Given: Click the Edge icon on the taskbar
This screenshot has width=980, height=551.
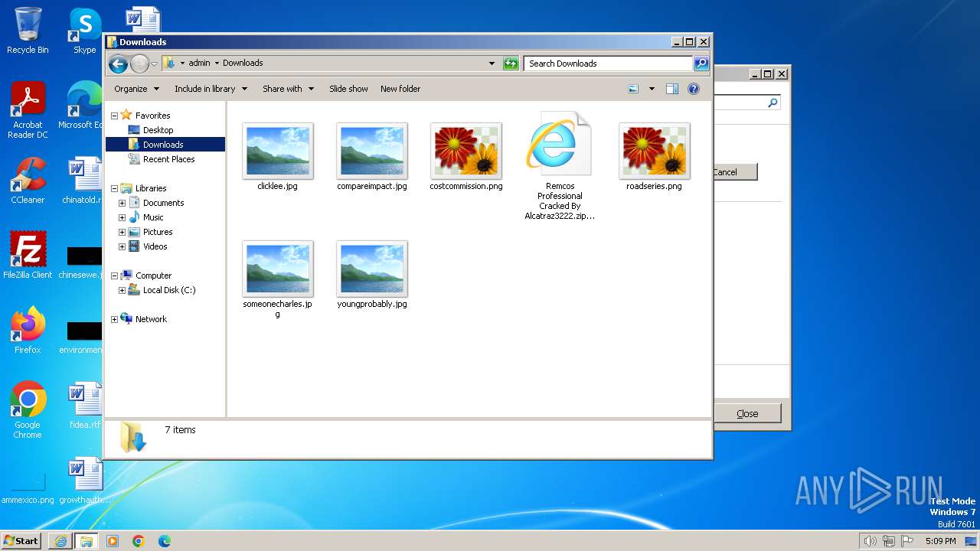Looking at the screenshot, I should (x=165, y=541).
